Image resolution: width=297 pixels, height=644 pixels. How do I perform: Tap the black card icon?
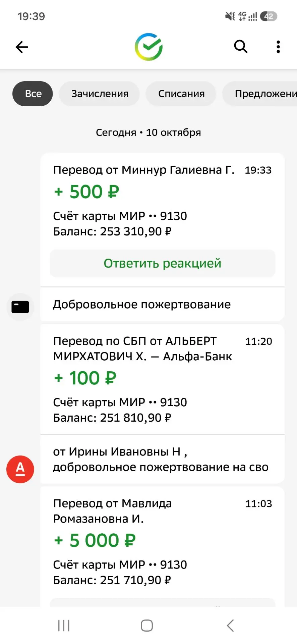[20, 307]
